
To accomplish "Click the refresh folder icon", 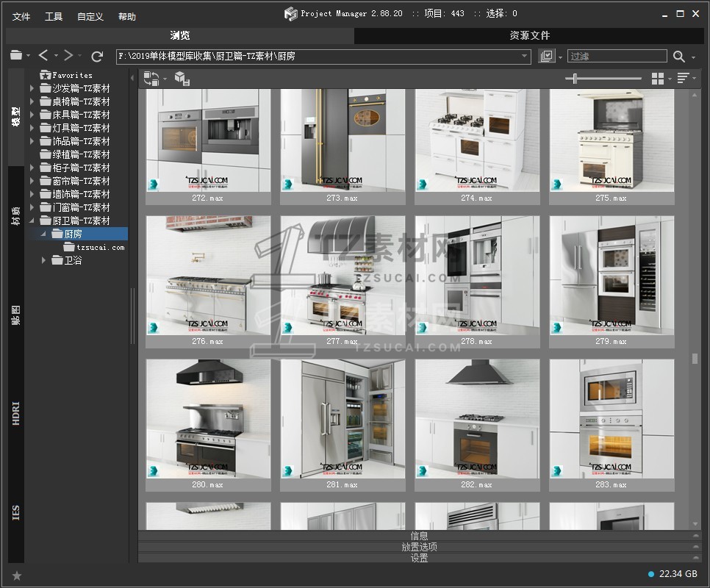I will point(97,56).
